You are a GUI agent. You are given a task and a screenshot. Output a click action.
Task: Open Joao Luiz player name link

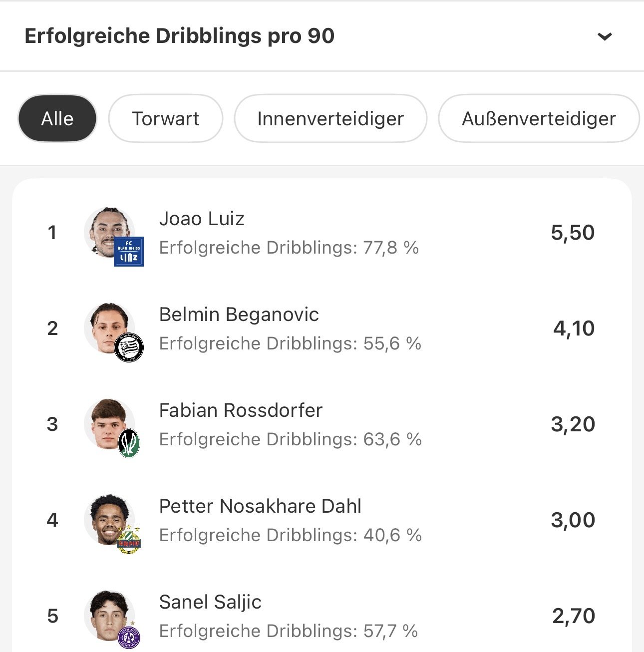202,219
